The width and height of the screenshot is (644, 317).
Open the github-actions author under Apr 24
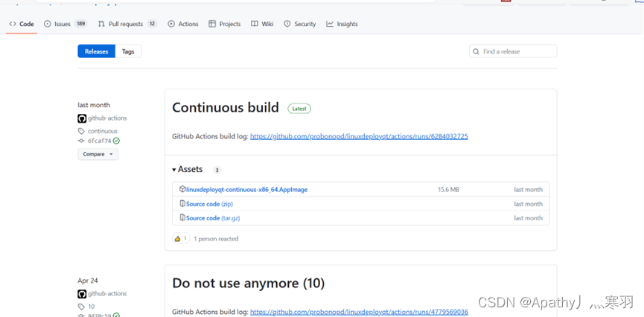[107, 294]
